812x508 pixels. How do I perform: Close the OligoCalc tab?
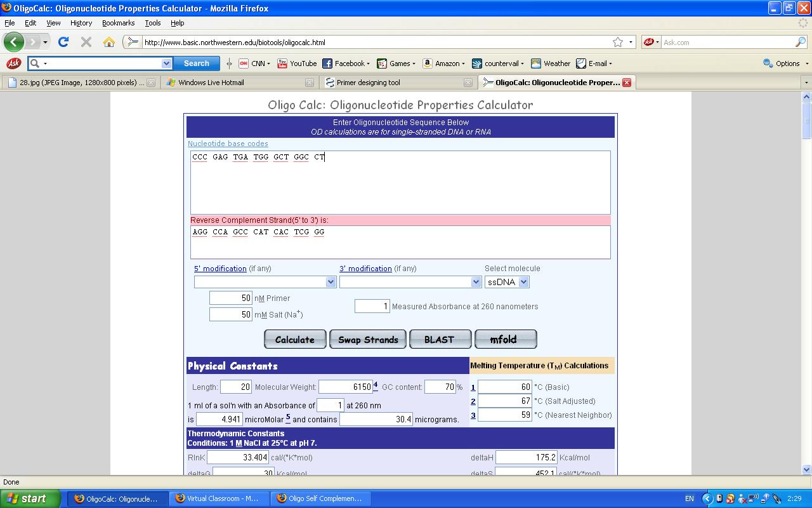click(x=627, y=83)
